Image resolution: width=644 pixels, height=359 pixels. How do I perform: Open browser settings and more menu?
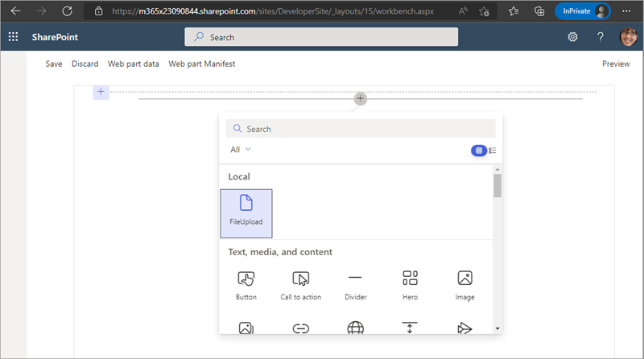tap(626, 11)
